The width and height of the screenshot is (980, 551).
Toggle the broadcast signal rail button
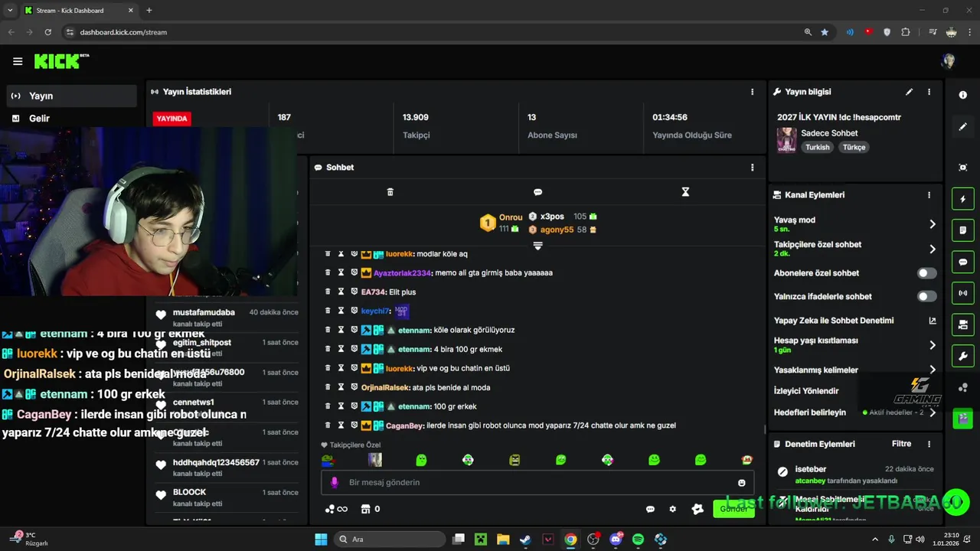(963, 293)
